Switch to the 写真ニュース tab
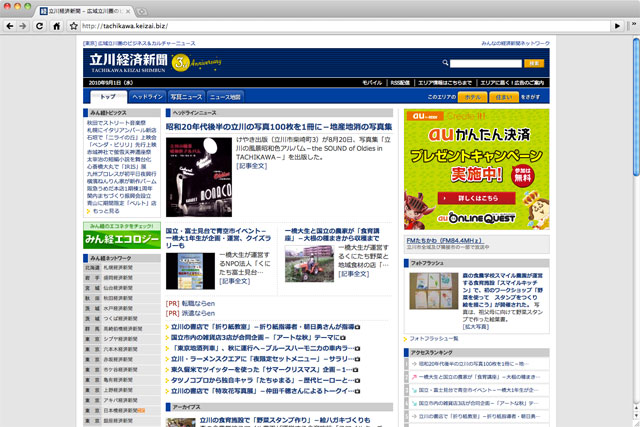This screenshot has width=640, height=427. (186, 97)
